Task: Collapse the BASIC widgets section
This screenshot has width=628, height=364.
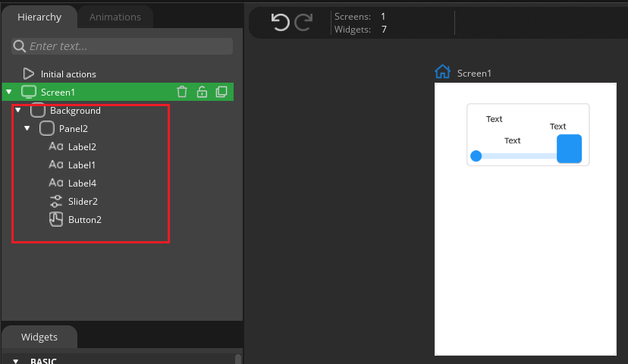Action: (x=16, y=361)
